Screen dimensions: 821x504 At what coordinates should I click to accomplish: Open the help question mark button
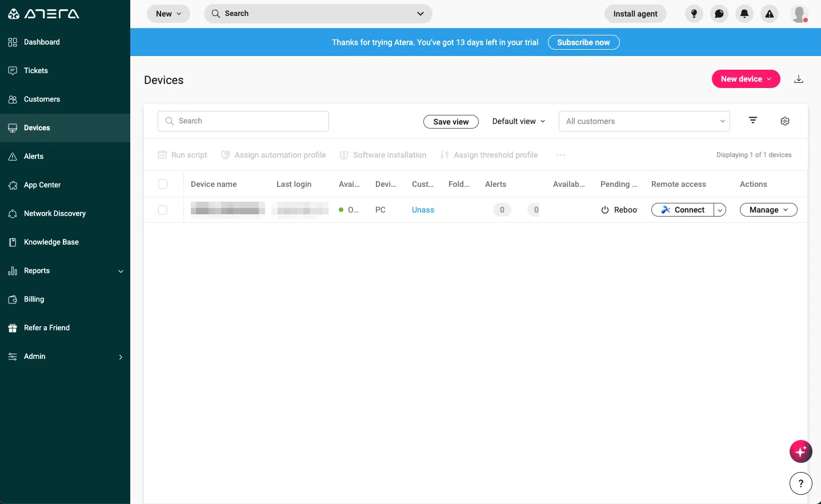[801, 483]
